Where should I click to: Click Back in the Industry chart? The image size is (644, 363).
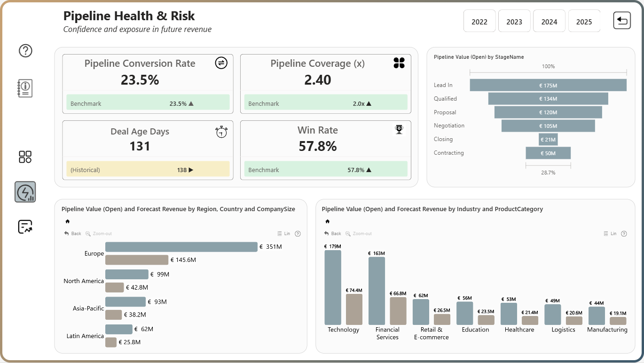click(x=333, y=234)
